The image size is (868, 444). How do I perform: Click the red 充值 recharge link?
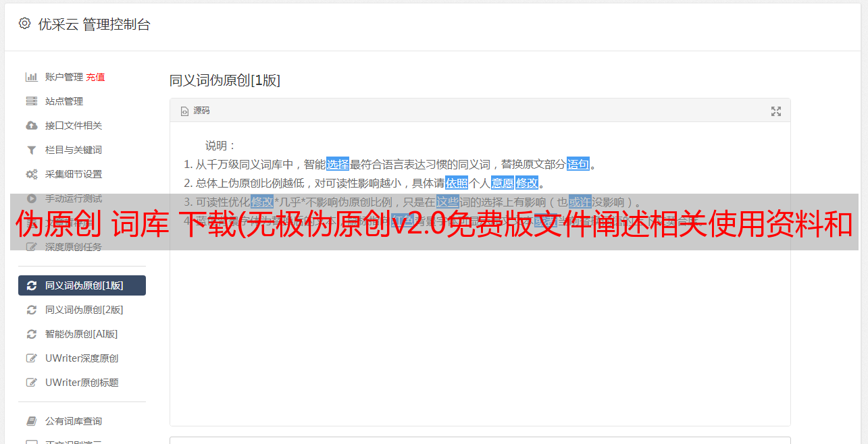tap(95, 77)
